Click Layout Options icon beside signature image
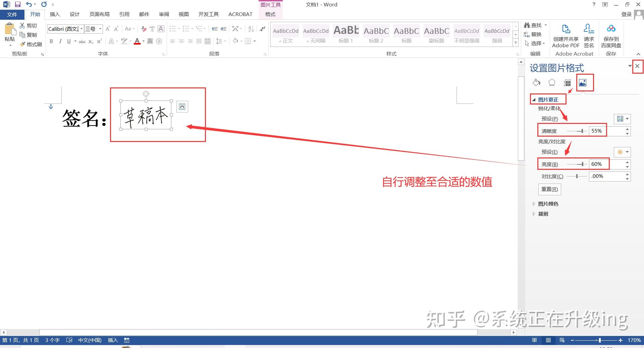The height and width of the screenshot is (348, 644). click(182, 107)
